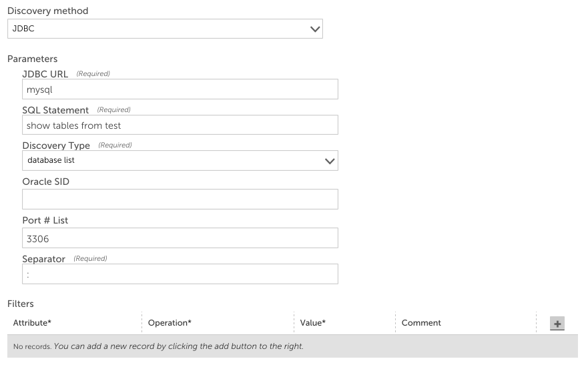Click the Discovery Type chevron arrow
The height and width of the screenshot is (365, 588).
point(329,161)
